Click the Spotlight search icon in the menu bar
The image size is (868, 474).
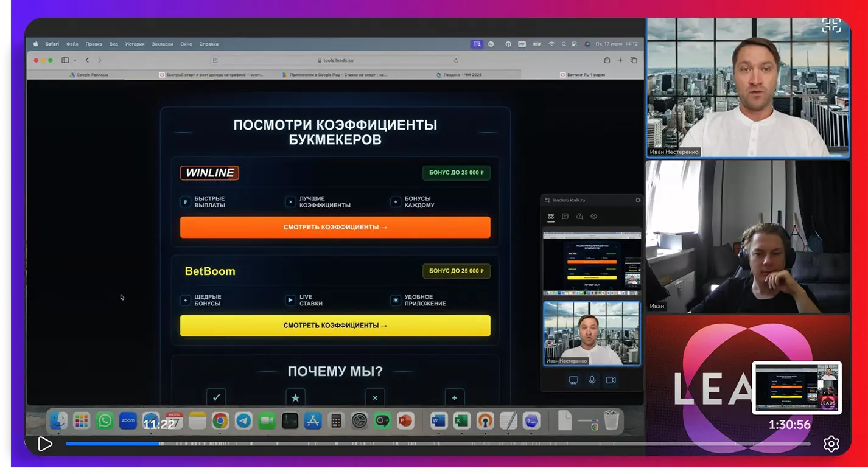coord(564,44)
